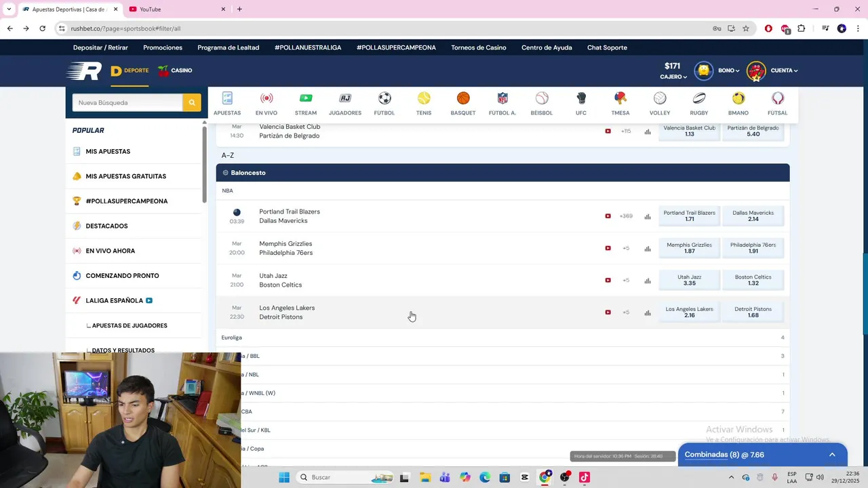Open the Chrome tab search dropdown
Viewport: 868px width, 488px height.
[9, 9]
